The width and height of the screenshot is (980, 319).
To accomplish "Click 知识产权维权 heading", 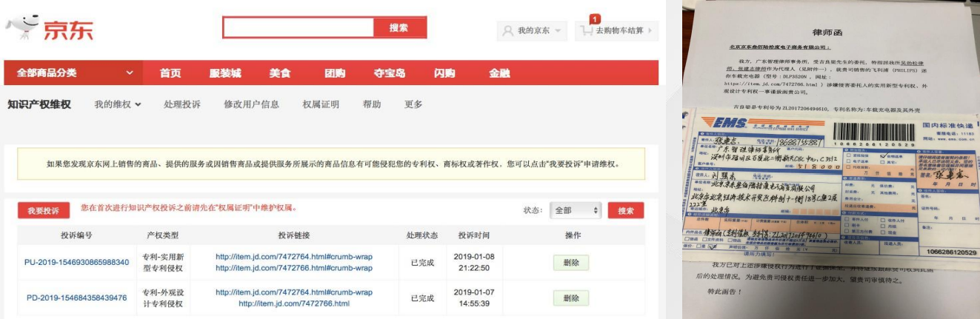I will 39,104.
